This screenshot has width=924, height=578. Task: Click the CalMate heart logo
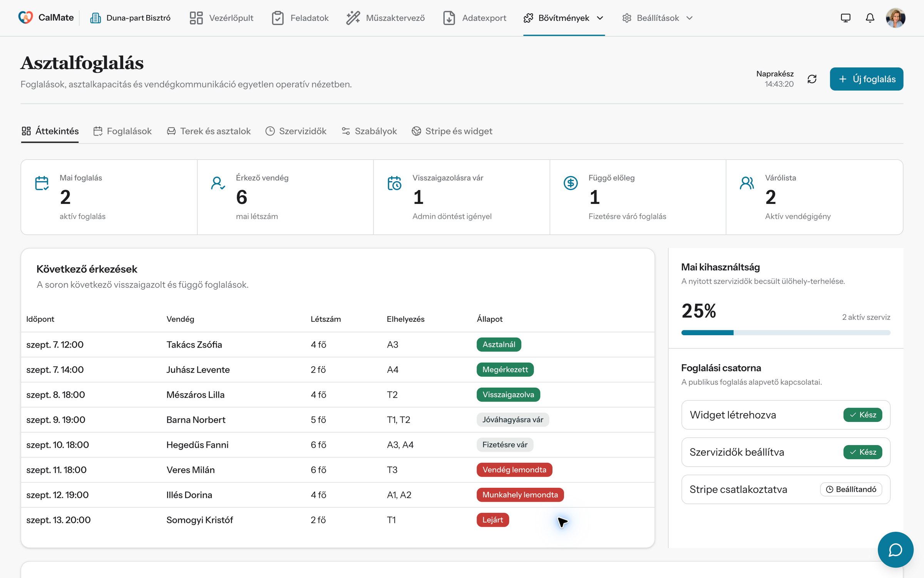tap(26, 18)
